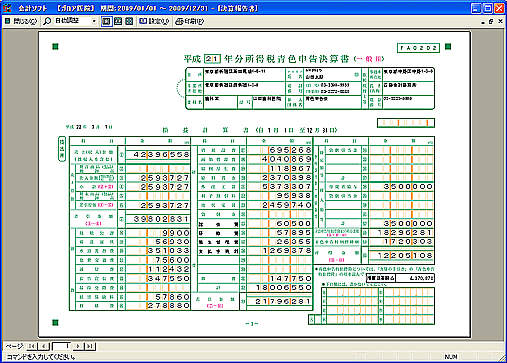Click the value 695268
Viewport: 507px width, 363px height.
tap(290, 150)
